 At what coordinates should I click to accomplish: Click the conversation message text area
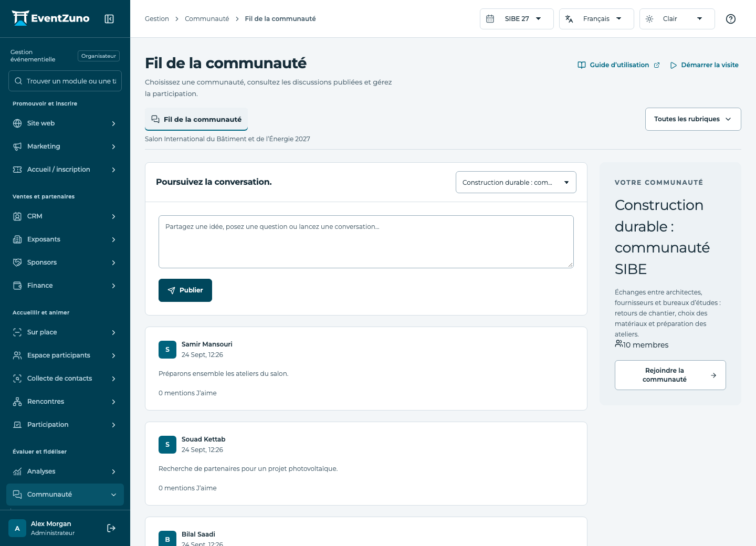[366, 241]
